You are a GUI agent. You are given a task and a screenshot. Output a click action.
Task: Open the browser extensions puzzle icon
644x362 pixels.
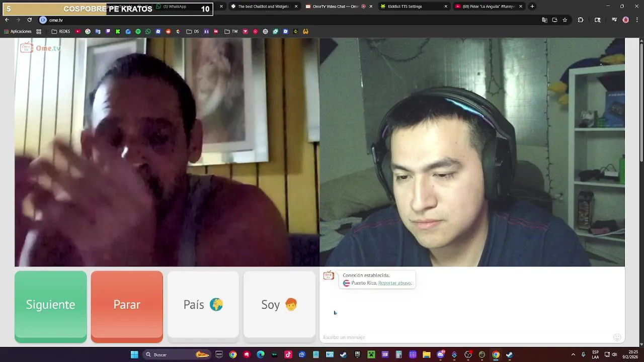581,20
